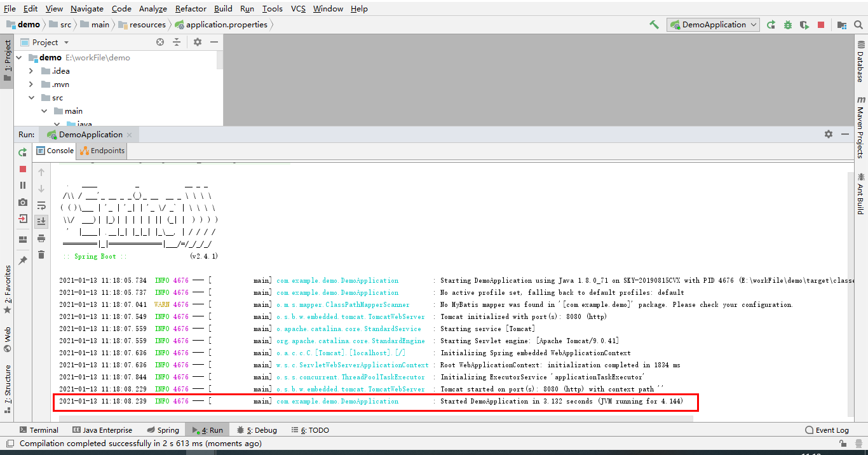The image size is (868, 455).
Task: Clear the console output with trash icon
Action: (41, 255)
